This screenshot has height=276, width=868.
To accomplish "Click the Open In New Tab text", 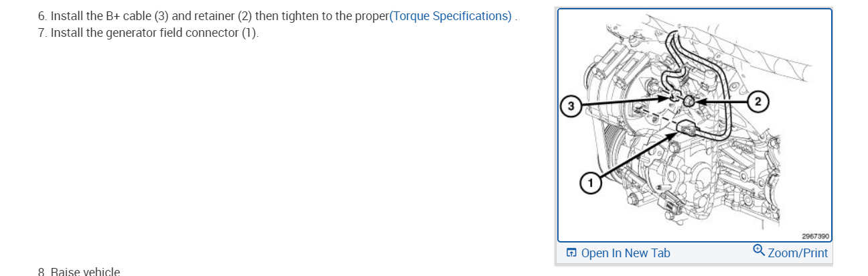I will 626,253.
